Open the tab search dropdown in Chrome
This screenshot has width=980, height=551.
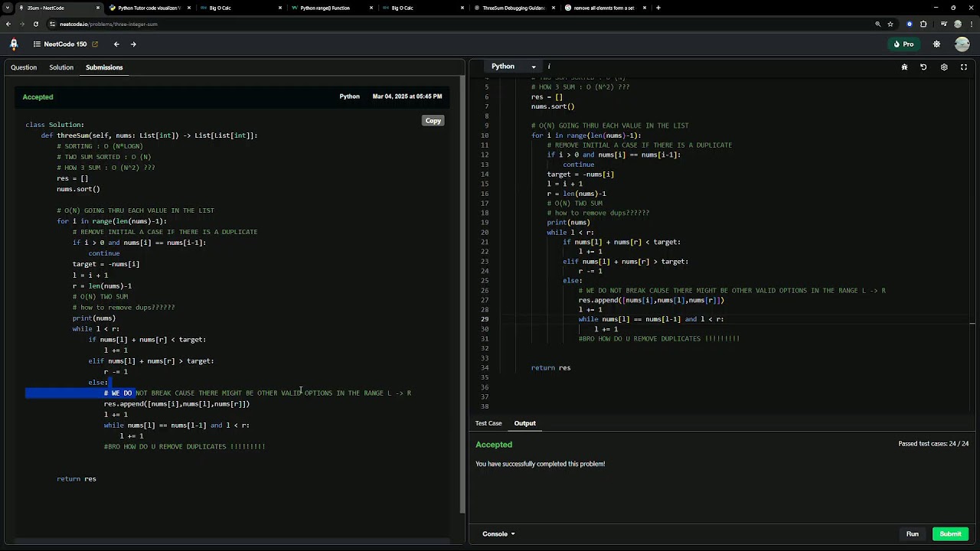click(x=8, y=8)
